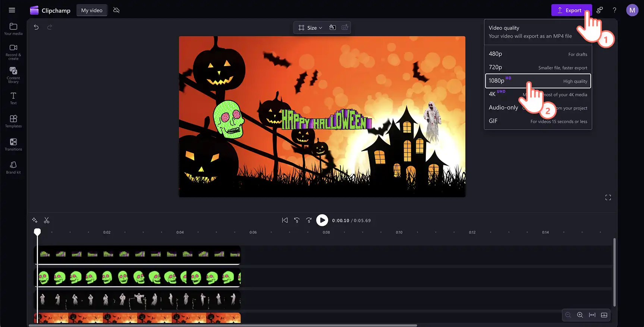This screenshot has width=644, height=327.
Task: Click the timeline vertical scrollbar
Action: click(615, 272)
